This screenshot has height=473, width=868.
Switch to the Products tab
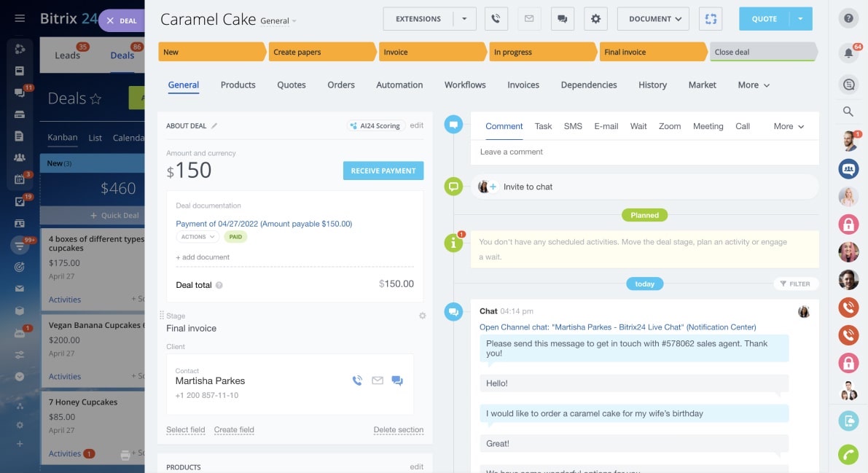click(x=238, y=85)
